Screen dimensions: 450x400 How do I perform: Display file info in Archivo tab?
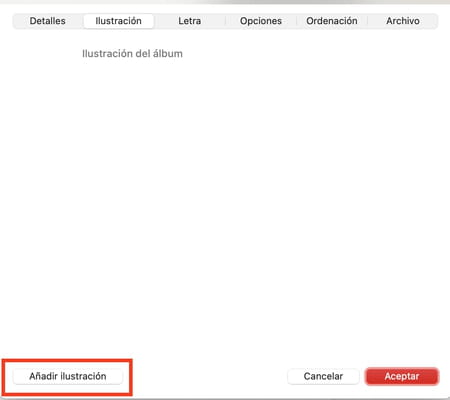(403, 21)
